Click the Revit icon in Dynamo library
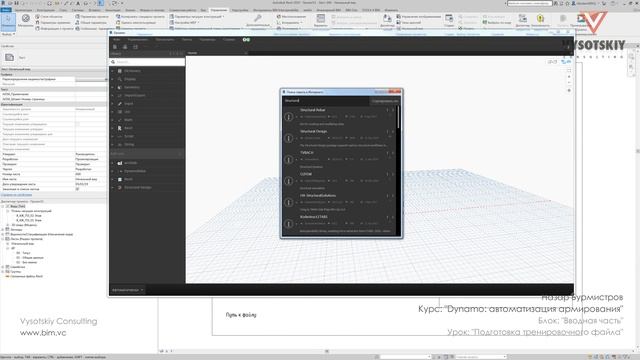640x360 pixels. [120, 128]
